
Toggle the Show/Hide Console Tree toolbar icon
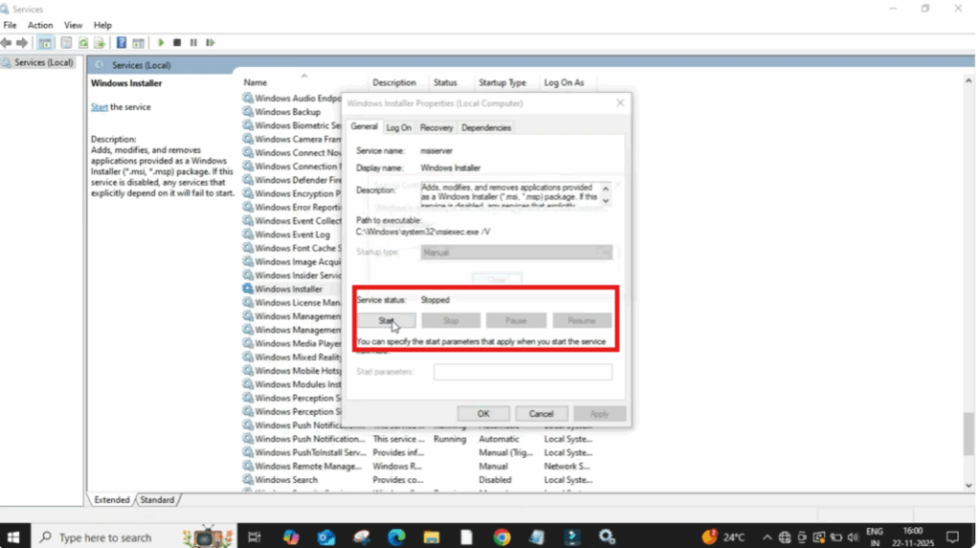(x=45, y=42)
